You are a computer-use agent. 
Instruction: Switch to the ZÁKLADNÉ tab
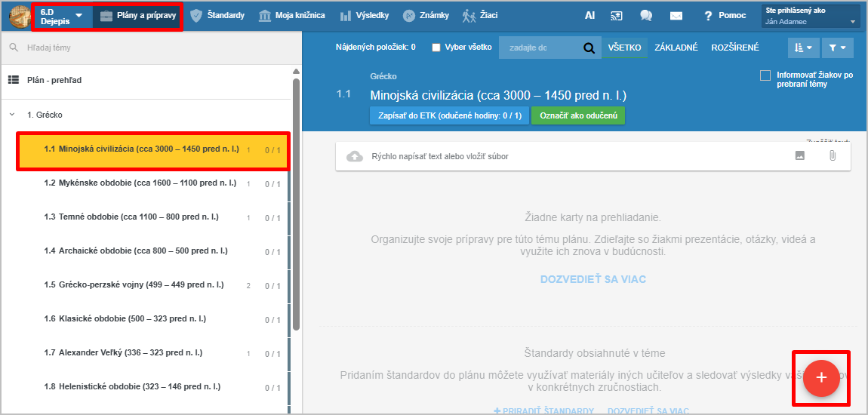pyautogui.click(x=676, y=48)
